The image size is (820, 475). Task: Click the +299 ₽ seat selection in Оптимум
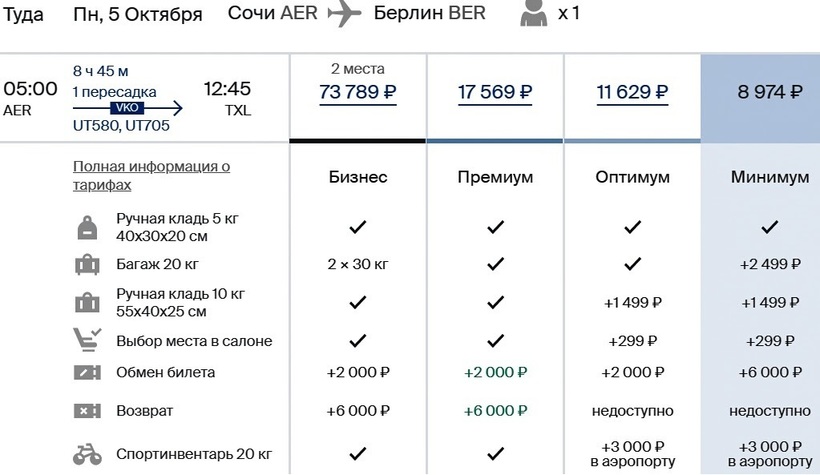tap(632, 341)
